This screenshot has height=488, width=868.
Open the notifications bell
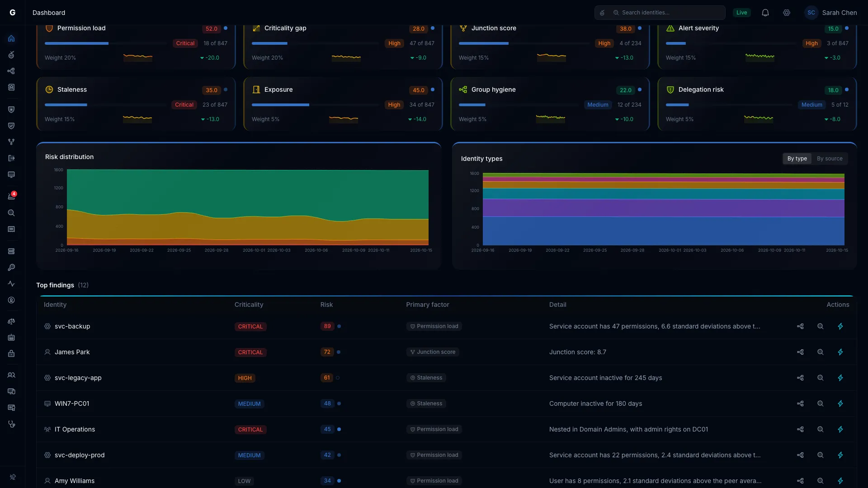765,13
